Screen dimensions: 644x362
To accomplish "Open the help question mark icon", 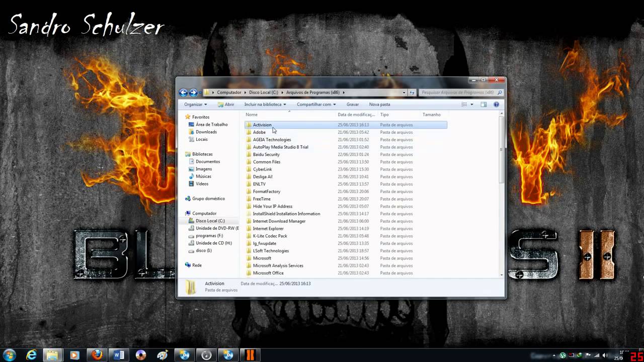I will click(x=496, y=105).
